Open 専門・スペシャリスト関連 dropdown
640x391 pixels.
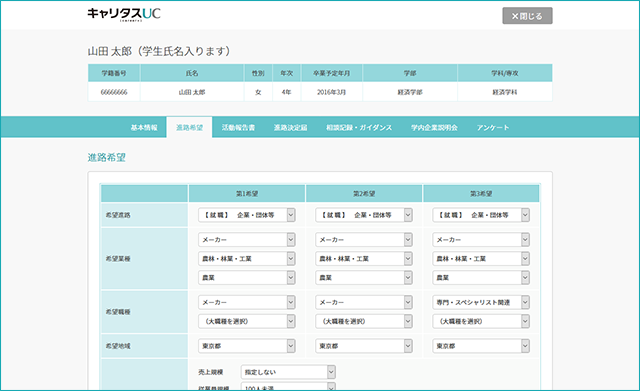coord(481,302)
